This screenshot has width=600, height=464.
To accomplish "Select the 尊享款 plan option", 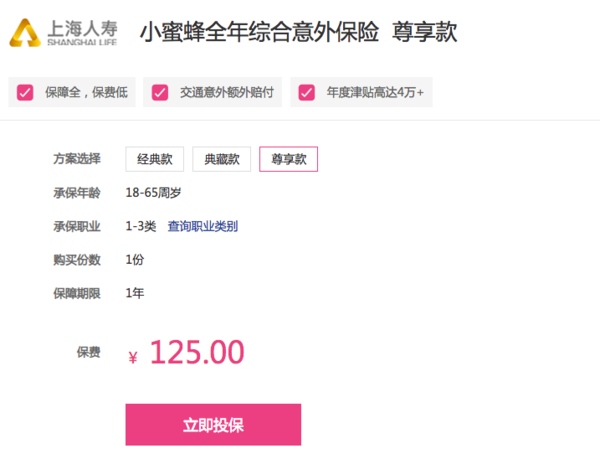I will (289, 159).
